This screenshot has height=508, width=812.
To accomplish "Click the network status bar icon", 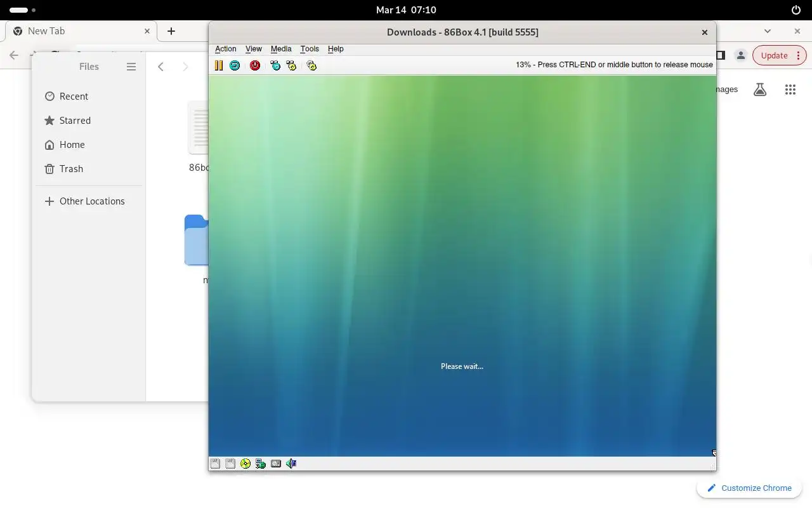I will [261, 464].
